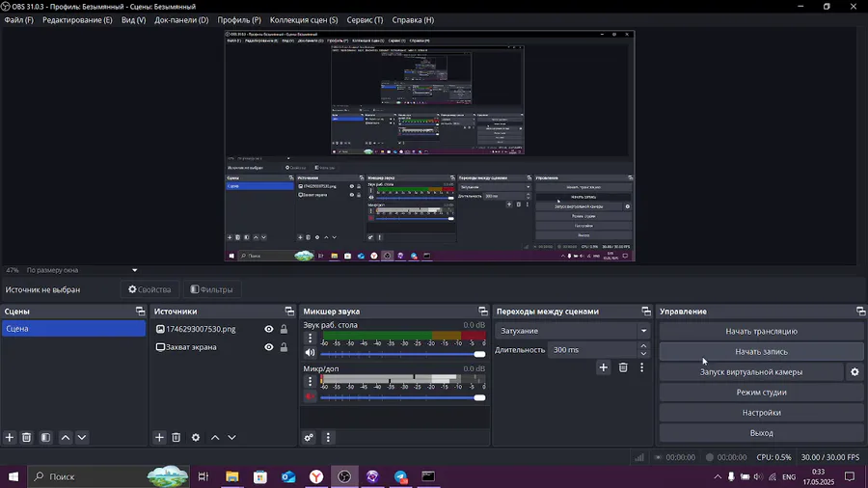The width and height of the screenshot is (868, 488).
Task: Open Настройки button
Action: click(x=761, y=413)
